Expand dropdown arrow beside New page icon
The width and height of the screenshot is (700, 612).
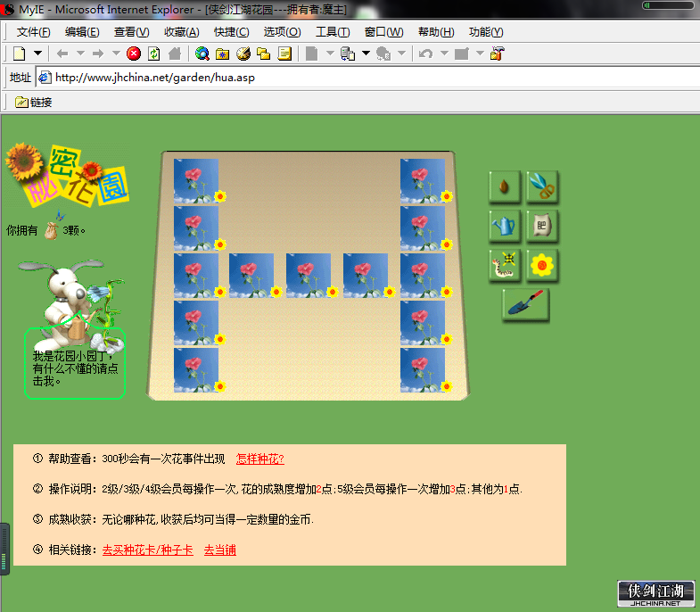coord(38,54)
